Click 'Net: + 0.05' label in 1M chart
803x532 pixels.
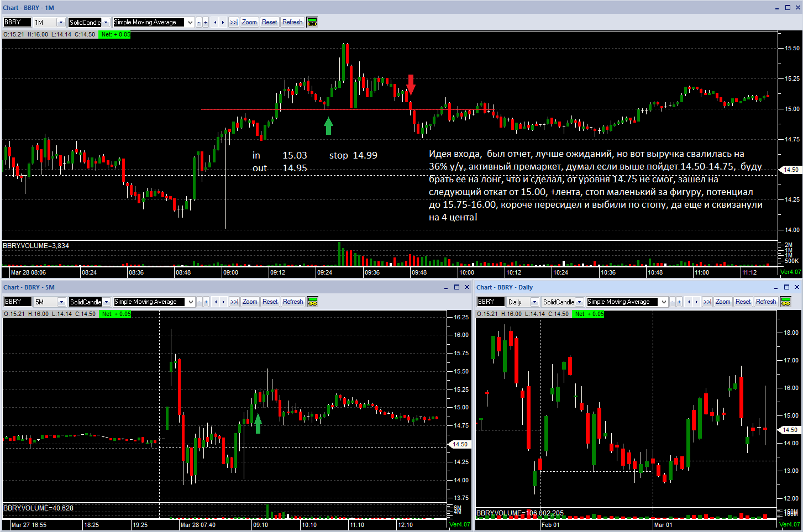point(115,34)
